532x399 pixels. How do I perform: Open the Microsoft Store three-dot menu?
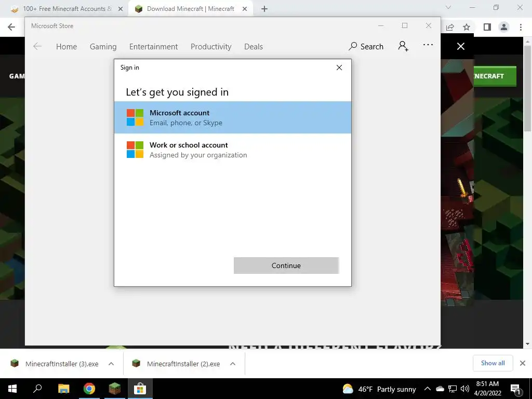pyautogui.click(x=428, y=45)
